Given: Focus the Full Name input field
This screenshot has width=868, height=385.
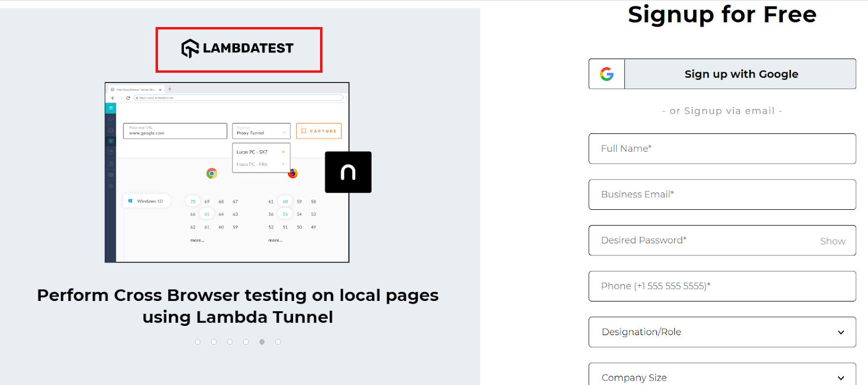Looking at the screenshot, I should tap(722, 149).
